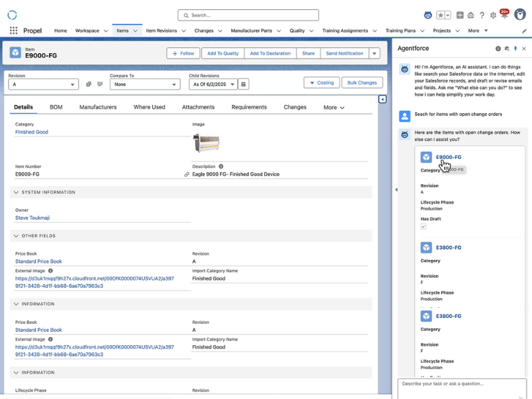Image resolution: width=532 pixels, height=399 pixels.
Task: Click the Follow button
Action: pos(183,53)
